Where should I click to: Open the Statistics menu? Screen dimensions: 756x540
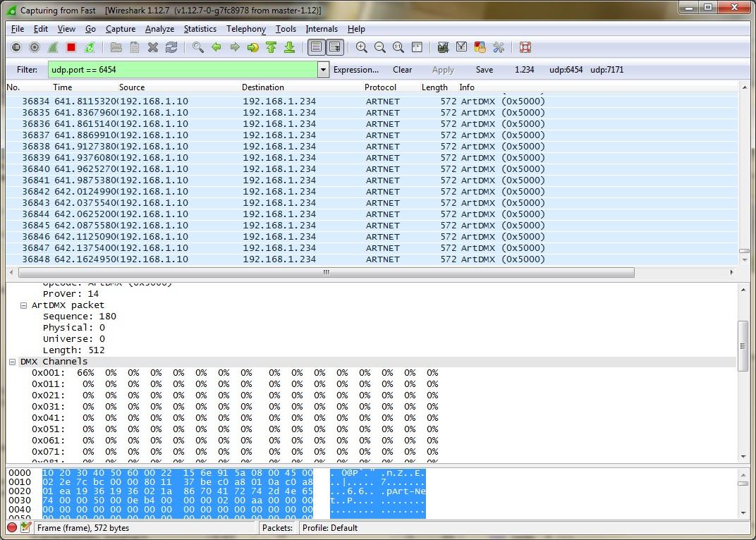click(200, 29)
